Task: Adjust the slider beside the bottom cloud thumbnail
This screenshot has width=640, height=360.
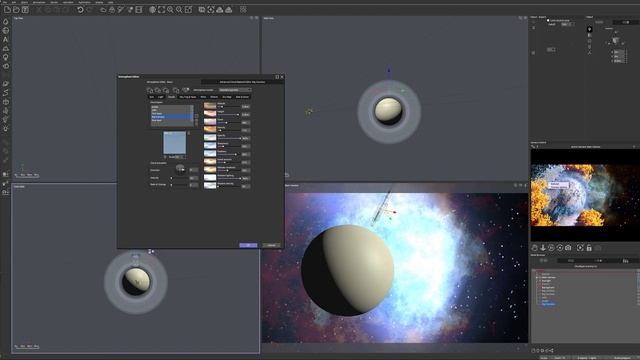Action: [x=229, y=187]
